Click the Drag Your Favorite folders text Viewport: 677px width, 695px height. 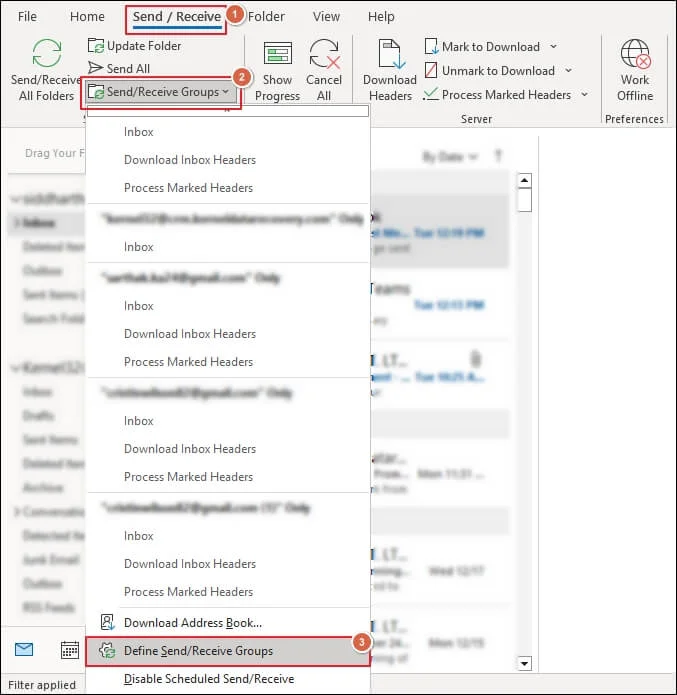(55, 153)
